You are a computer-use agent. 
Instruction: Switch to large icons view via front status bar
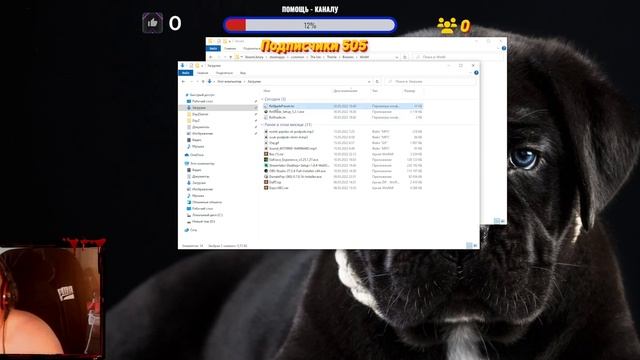click(x=475, y=245)
